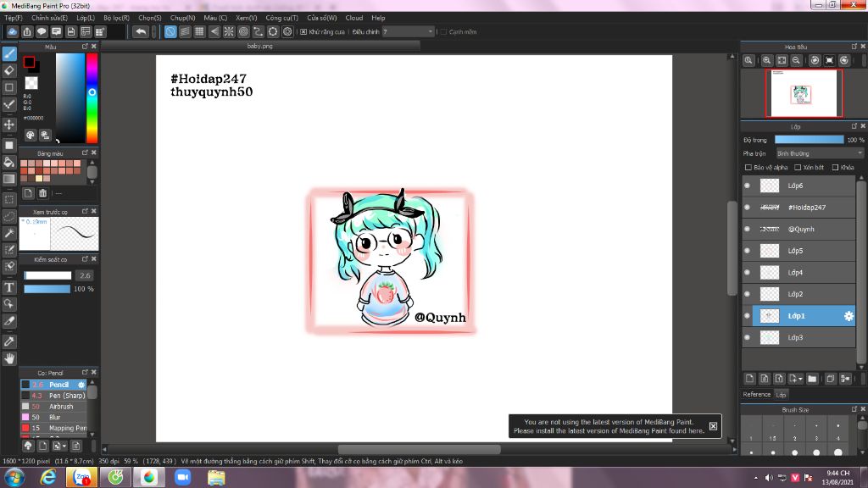Hide the Lớp5 layer

click(x=748, y=251)
